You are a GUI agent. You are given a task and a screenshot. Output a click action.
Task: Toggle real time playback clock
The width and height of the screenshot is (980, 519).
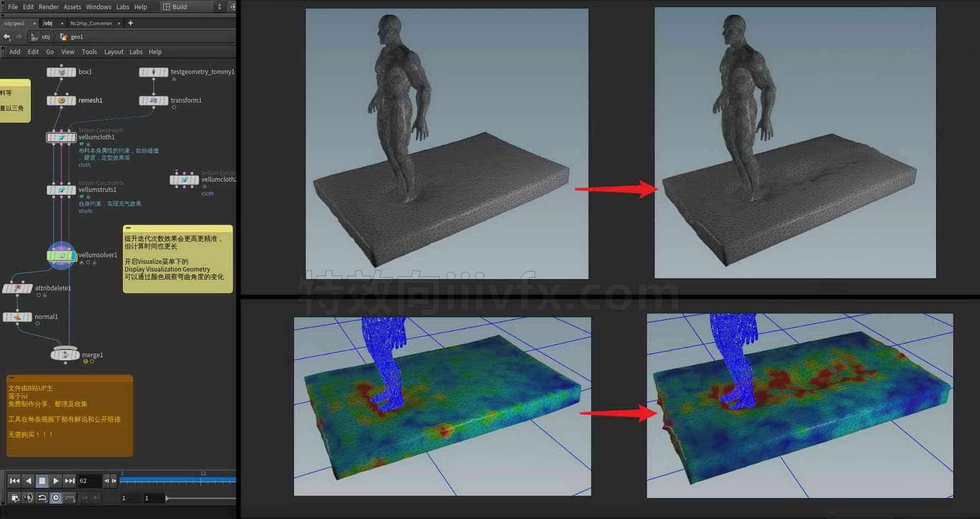click(56, 497)
